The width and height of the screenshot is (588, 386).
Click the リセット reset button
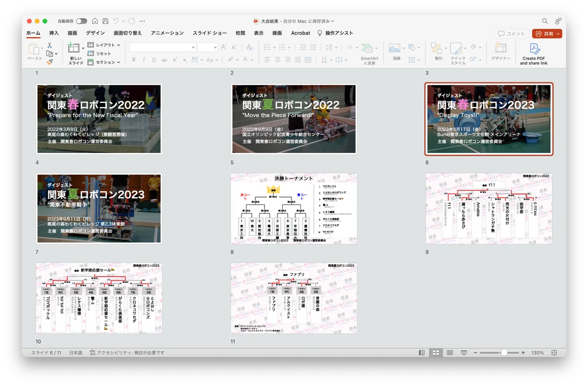[99, 53]
